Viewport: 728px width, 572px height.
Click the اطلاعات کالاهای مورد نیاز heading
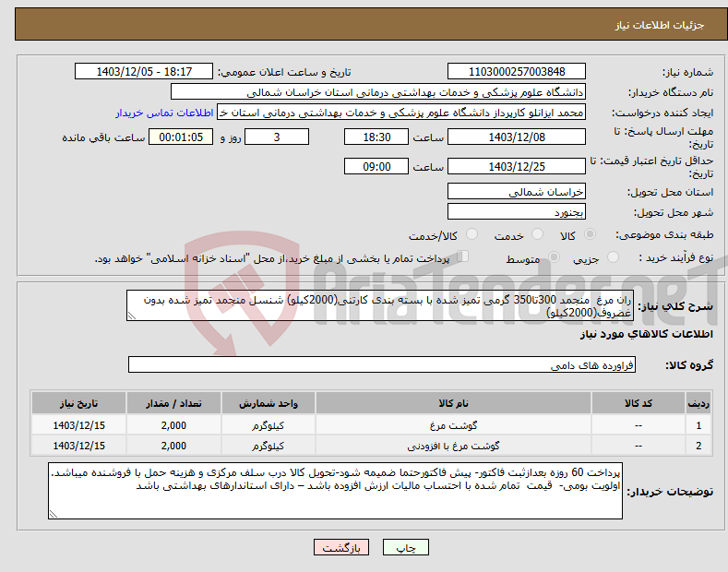coord(646,334)
